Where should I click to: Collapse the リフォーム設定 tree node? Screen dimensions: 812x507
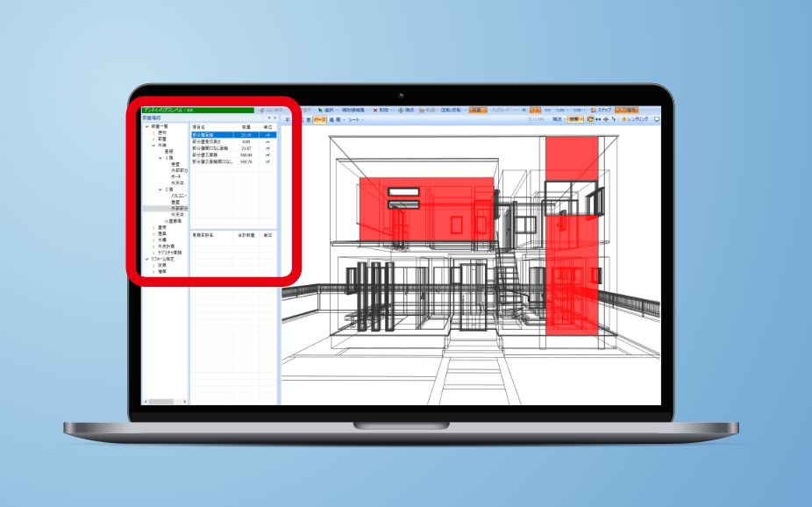146,259
